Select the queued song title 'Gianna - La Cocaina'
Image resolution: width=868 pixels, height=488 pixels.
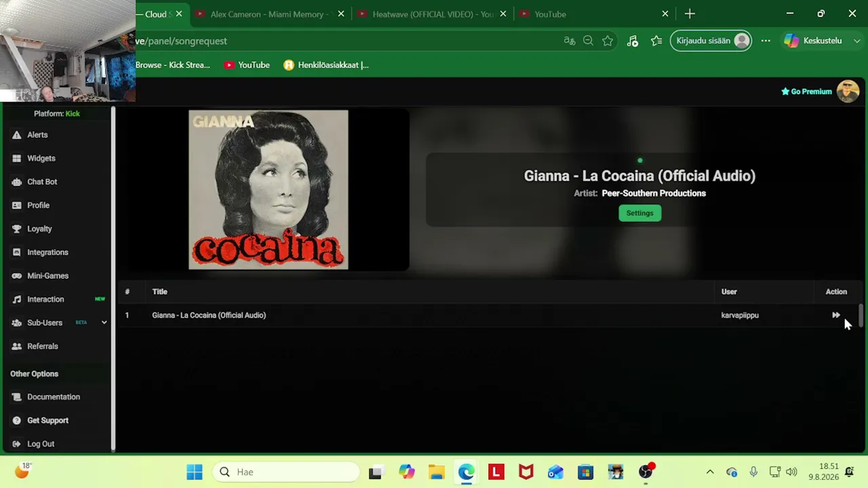[209, 315]
